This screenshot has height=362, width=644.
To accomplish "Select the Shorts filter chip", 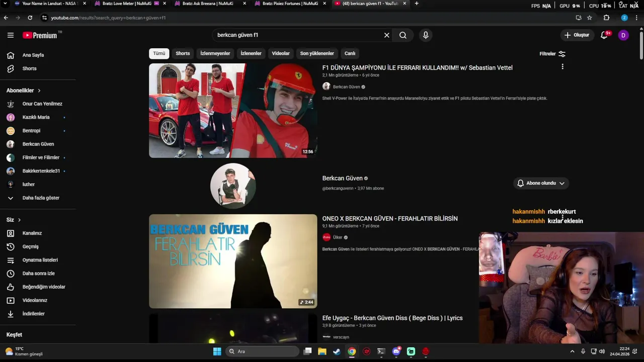I will coord(183,53).
